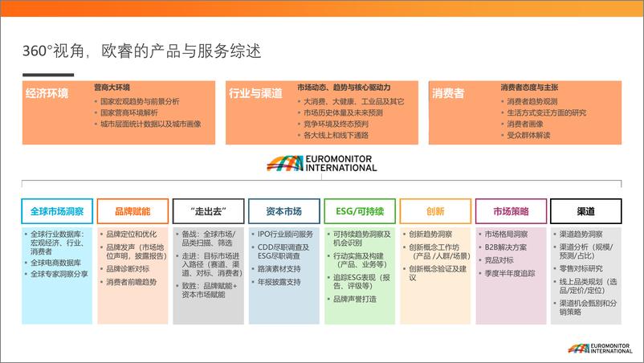The height and width of the screenshot is (363, 644).
Task: Click the '各大线上和线下通路' bullet
Action: (x=336, y=135)
